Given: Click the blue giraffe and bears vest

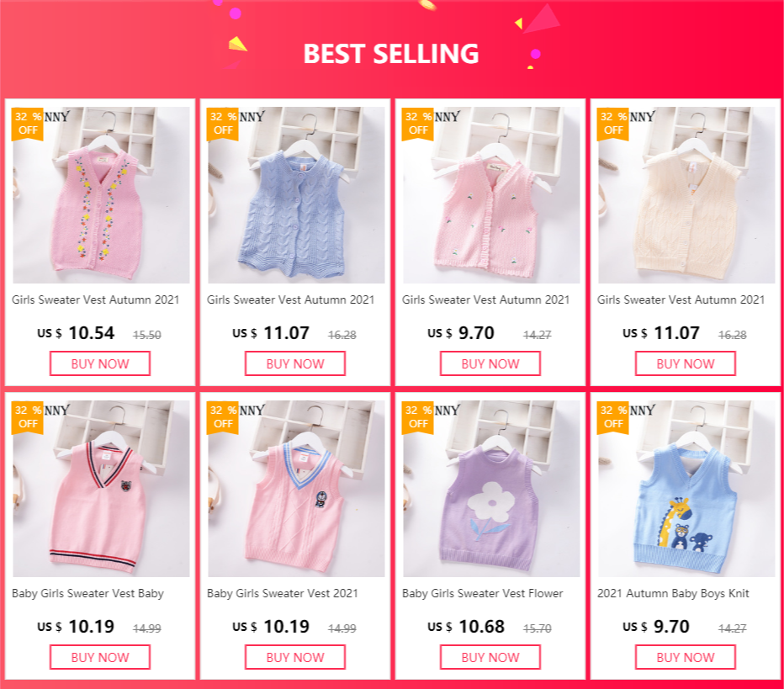Looking at the screenshot, I should coord(686,489).
